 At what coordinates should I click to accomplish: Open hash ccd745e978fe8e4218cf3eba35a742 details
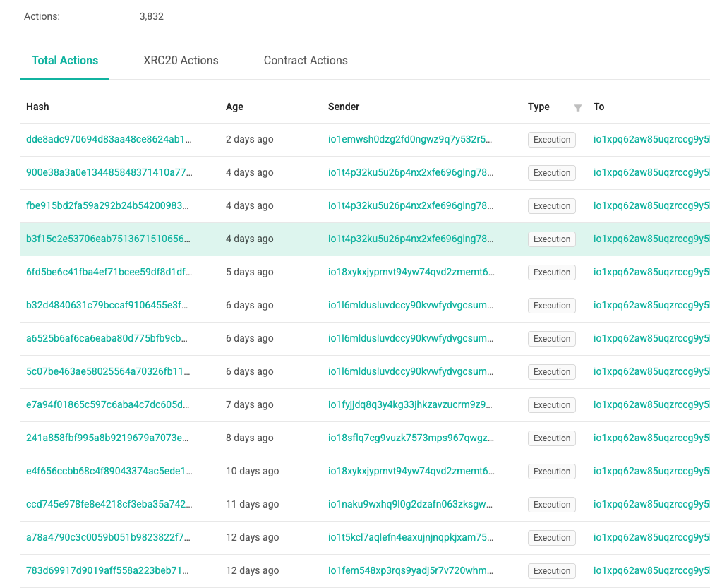click(108, 504)
